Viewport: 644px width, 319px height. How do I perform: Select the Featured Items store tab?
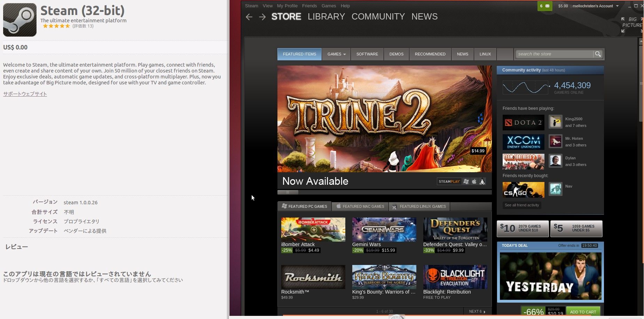299,54
